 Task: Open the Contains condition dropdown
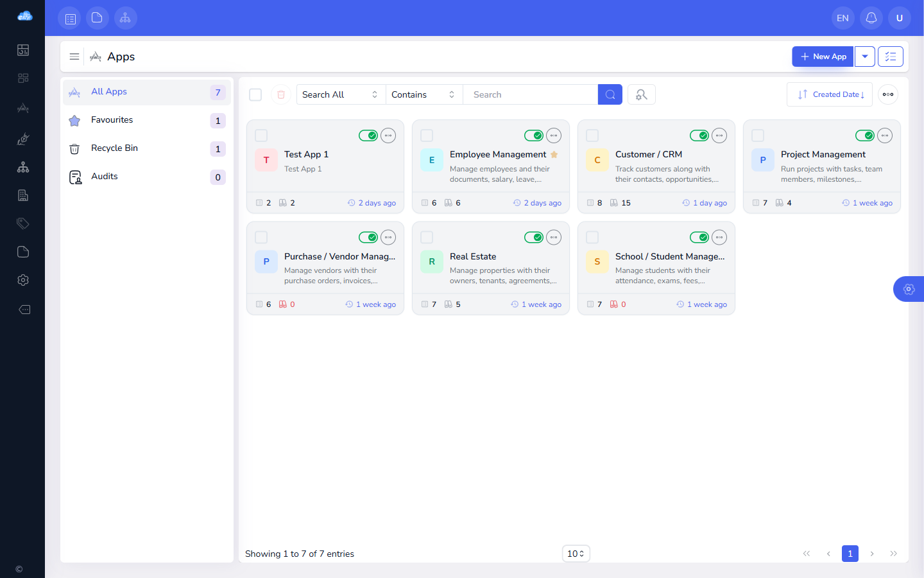pyautogui.click(x=424, y=94)
